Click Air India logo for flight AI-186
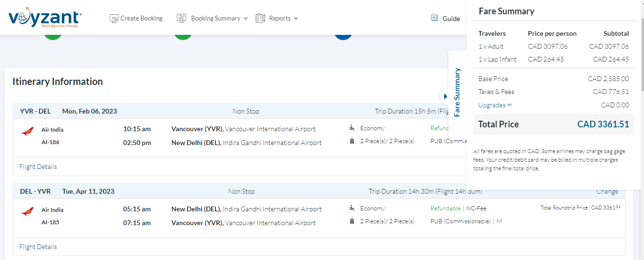The height and width of the screenshot is (260, 644). [28, 132]
